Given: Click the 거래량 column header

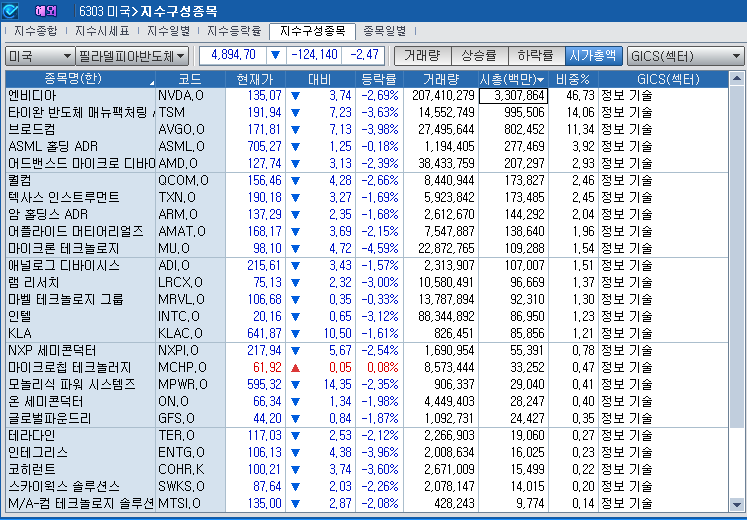Looking at the screenshot, I should click(x=441, y=79).
